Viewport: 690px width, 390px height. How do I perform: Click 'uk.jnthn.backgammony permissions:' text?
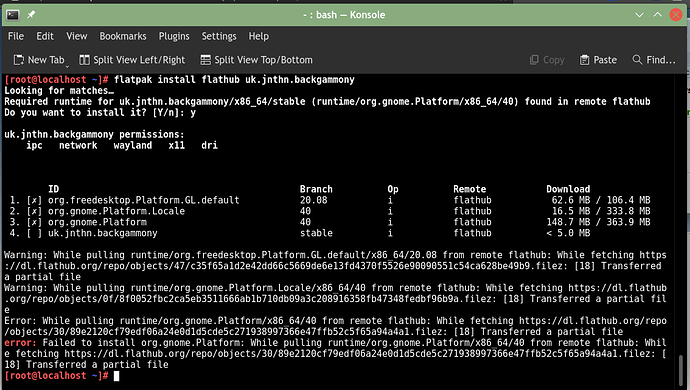[x=94, y=134]
